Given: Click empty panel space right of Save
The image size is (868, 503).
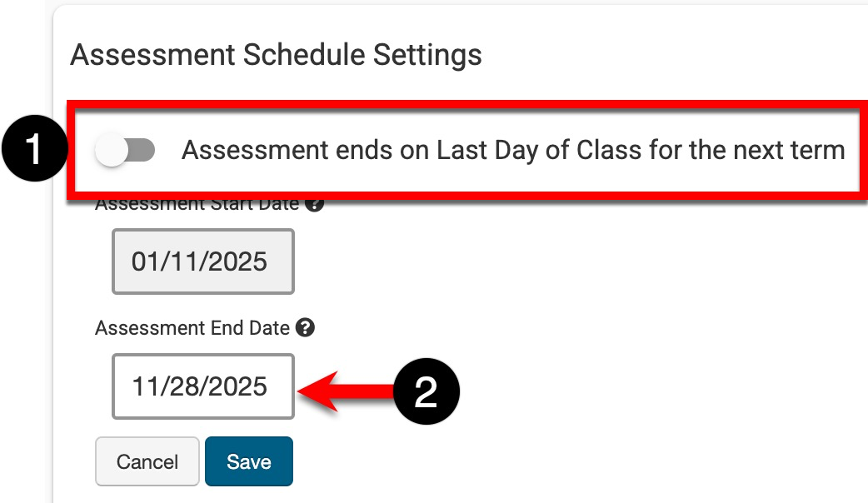Looking at the screenshot, I should click(541, 461).
